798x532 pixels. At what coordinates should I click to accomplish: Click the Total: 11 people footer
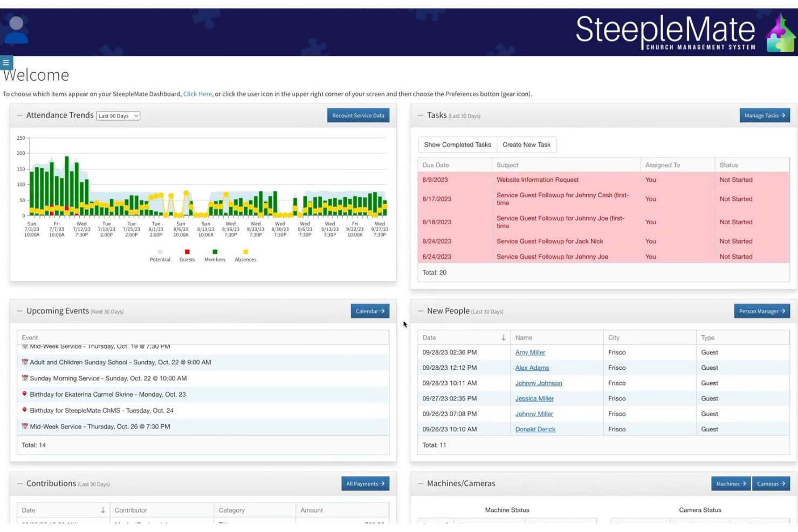pos(434,445)
